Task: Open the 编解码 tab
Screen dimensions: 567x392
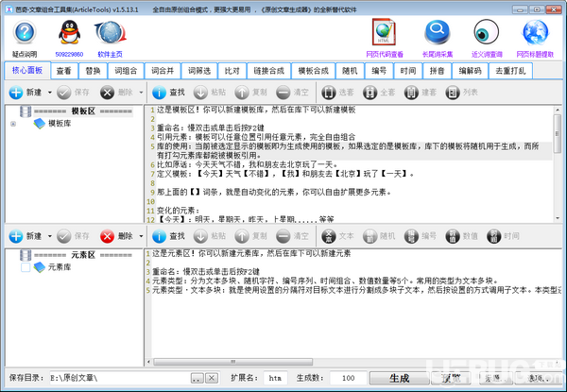Action: coord(470,71)
